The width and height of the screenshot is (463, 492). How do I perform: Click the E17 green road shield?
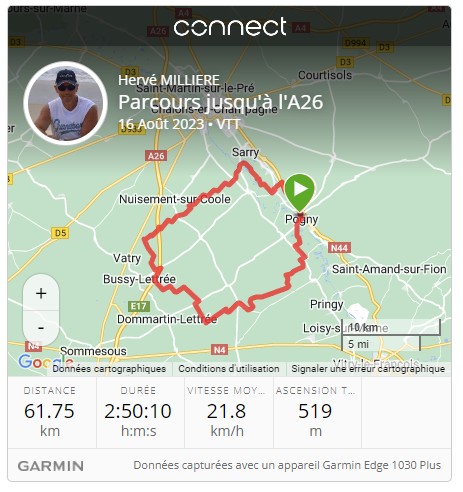[x=139, y=306]
